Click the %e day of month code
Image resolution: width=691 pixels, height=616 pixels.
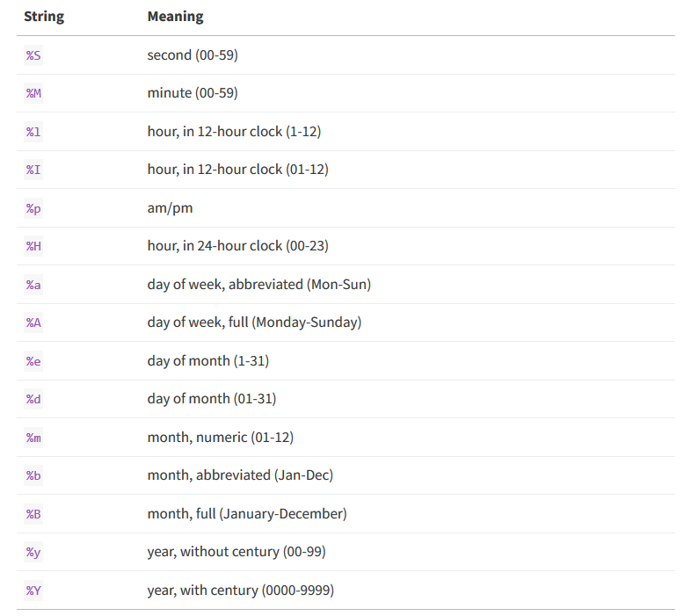pos(33,361)
